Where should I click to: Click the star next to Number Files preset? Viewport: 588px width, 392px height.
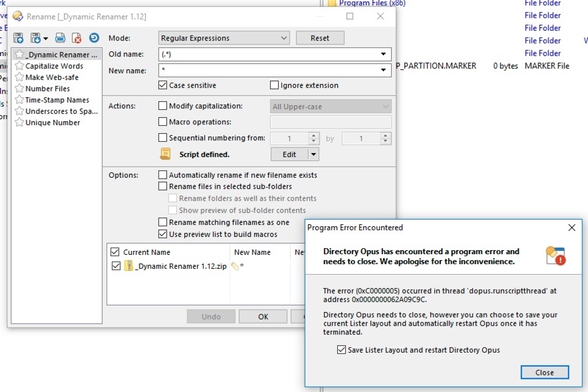coord(19,89)
